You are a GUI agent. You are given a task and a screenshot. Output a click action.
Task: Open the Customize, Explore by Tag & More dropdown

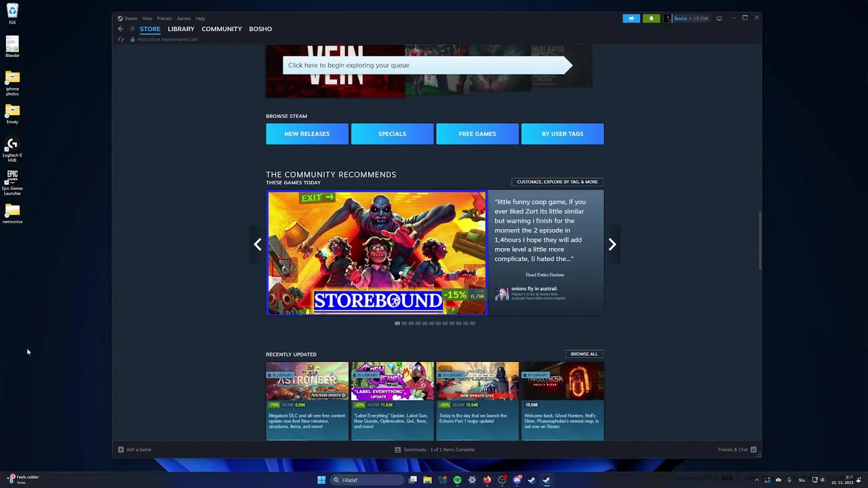[557, 182]
